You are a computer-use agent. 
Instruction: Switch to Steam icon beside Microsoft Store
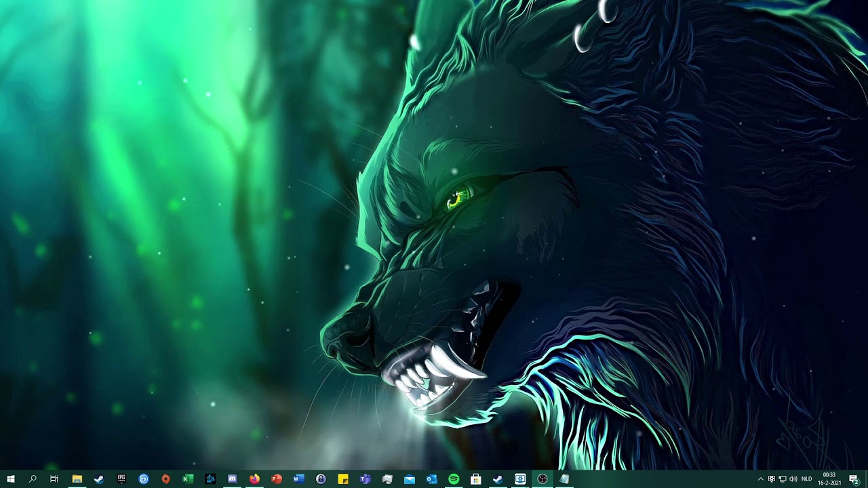(498, 479)
